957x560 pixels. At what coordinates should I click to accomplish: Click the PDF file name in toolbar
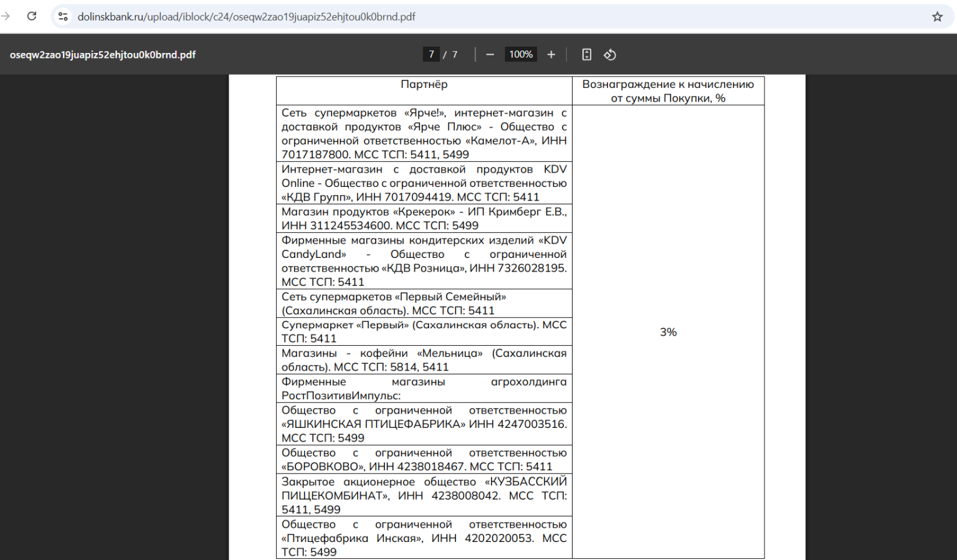[103, 55]
